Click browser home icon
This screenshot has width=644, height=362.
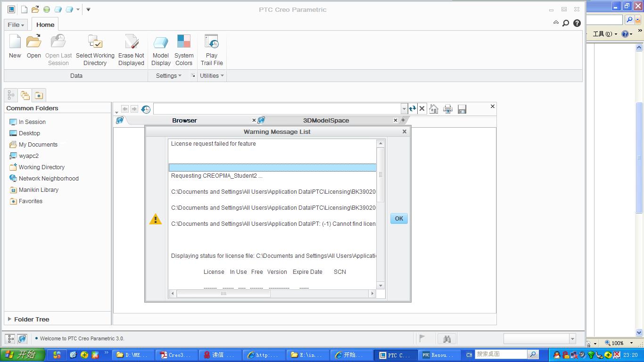click(434, 109)
